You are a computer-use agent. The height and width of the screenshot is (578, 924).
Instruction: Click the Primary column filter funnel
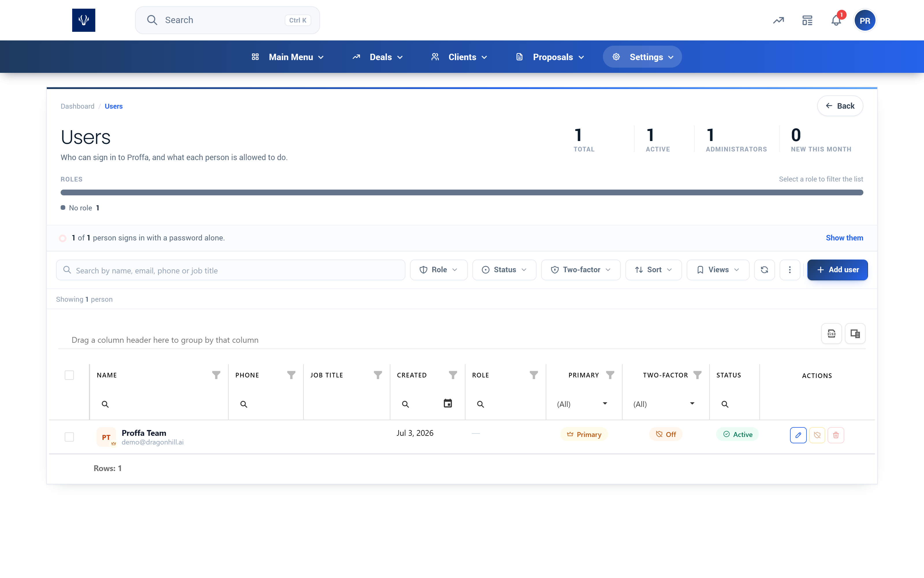click(610, 375)
